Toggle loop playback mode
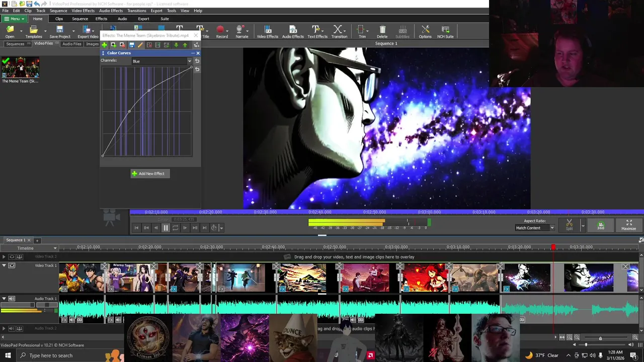 (175, 228)
